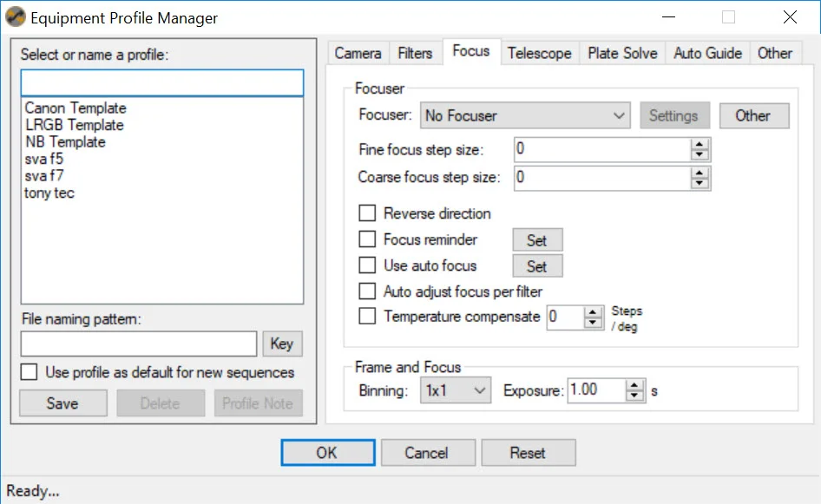The image size is (821, 504).
Task: Click the Equipment Profile Manager app icon
Action: click(x=15, y=16)
